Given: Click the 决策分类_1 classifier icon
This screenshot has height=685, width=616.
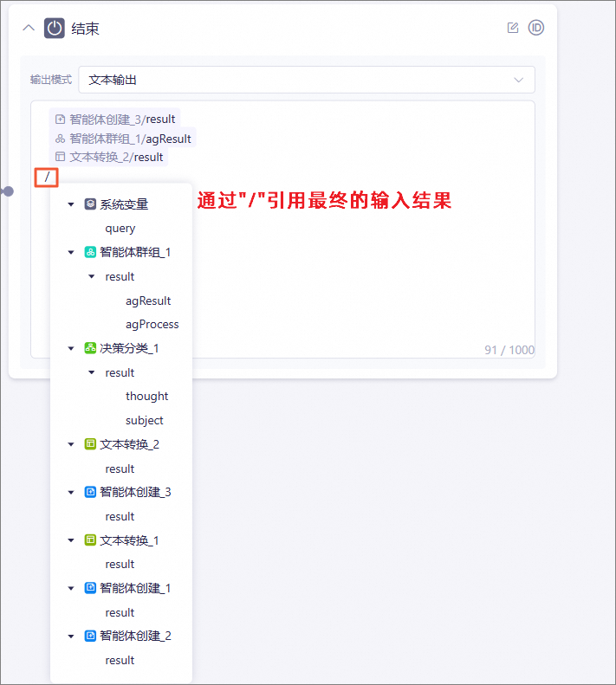Looking at the screenshot, I should point(90,348).
